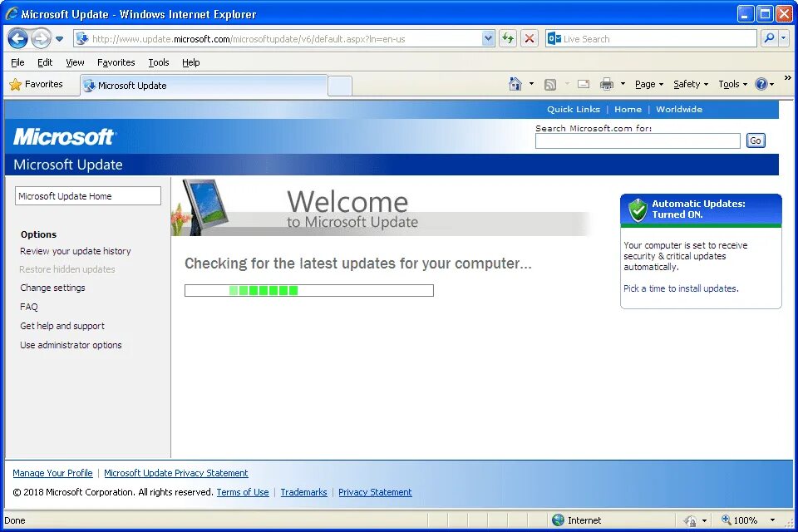The height and width of the screenshot is (532, 798).
Task: Open the RSS feeds icon
Action: (549, 84)
